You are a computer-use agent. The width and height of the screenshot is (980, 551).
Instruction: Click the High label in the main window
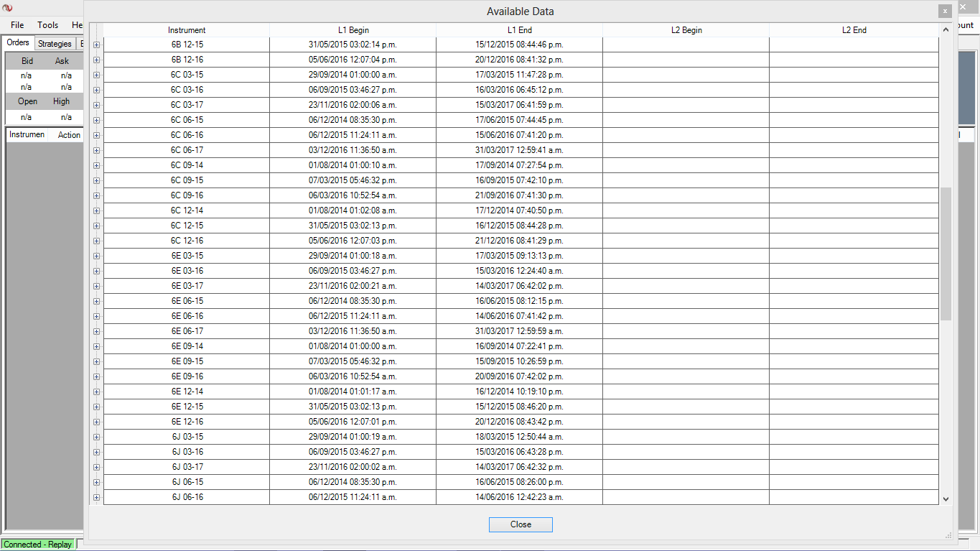pos(62,101)
